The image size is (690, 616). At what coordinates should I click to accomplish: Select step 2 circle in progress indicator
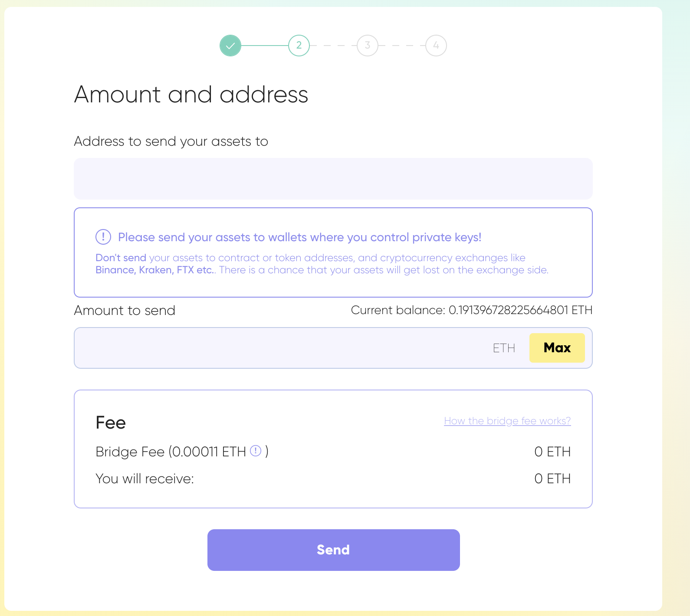click(299, 46)
